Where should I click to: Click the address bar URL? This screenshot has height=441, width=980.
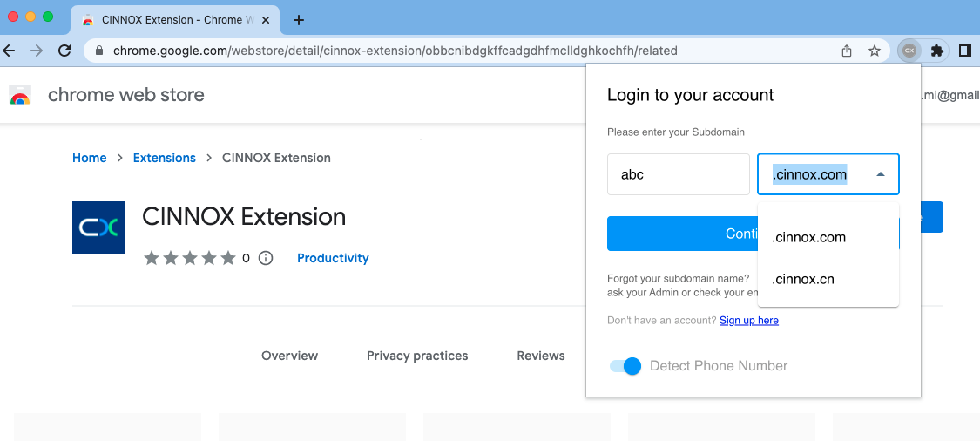pos(395,51)
